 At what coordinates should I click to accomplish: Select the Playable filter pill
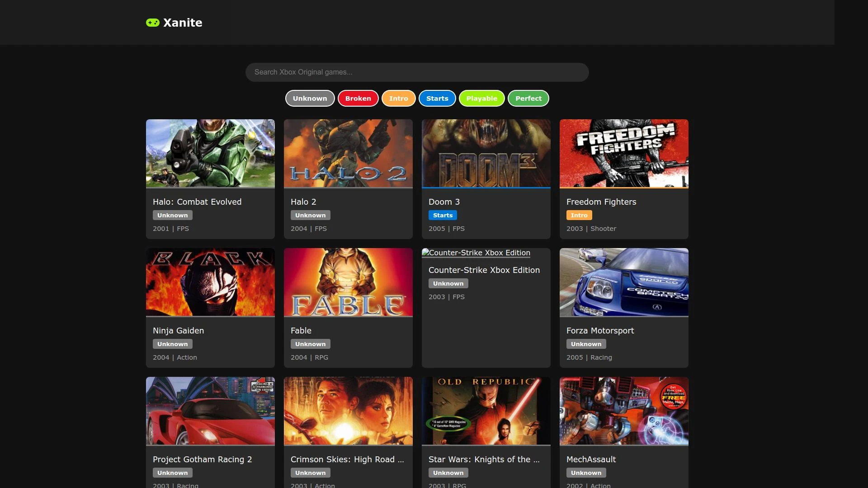[481, 99]
